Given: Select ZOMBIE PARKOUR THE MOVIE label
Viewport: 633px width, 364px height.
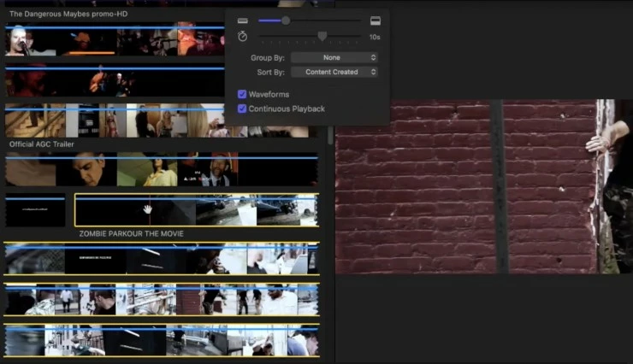Looking at the screenshot, I should point(131,234).
